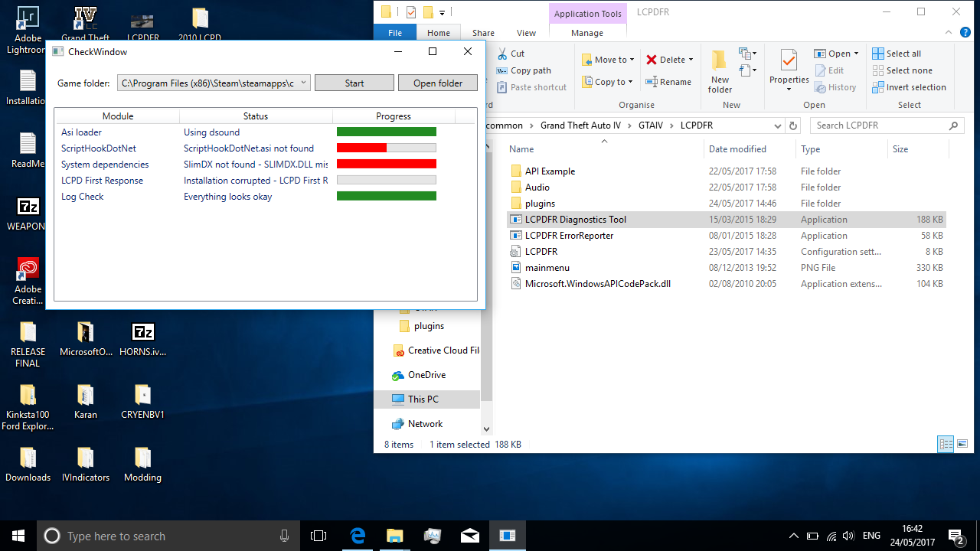The width and height of the screenshot is (980, 551).
Task: Select This PC in navigation pane
Action: coord(423,399)
